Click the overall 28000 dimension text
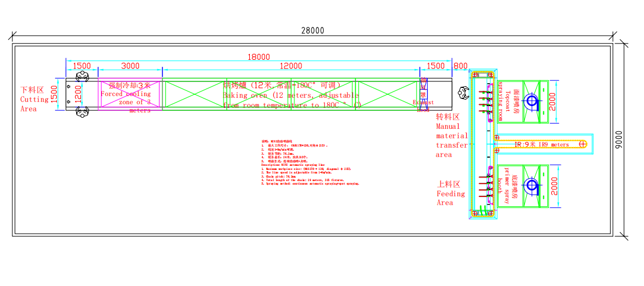The width and height of the screenshot is (644, 286). [x=313, y=30]
